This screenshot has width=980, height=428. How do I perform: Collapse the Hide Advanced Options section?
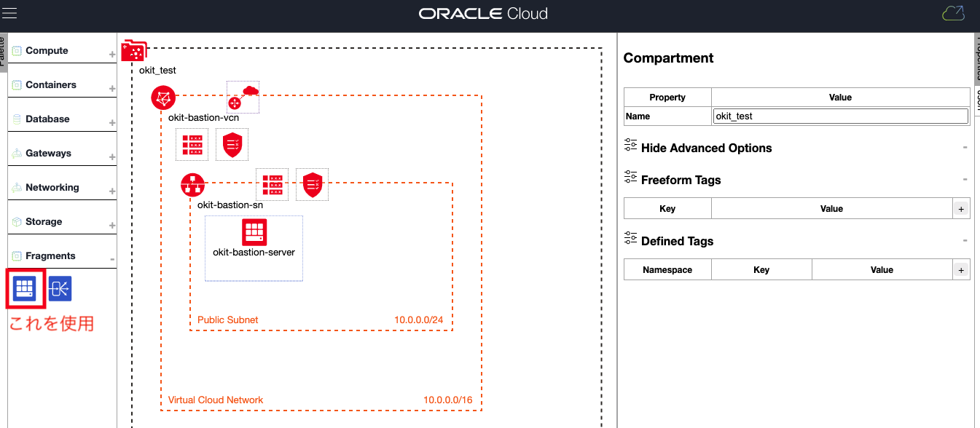pyautogui.click(x=965, y=148)
